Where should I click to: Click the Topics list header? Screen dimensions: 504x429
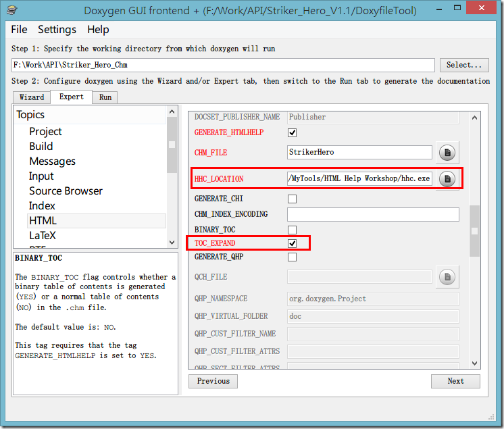(x=90, y=115)
